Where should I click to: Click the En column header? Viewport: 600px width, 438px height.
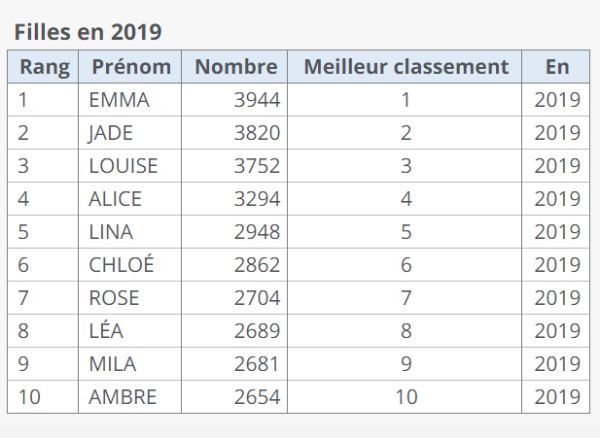pos(557,67)
